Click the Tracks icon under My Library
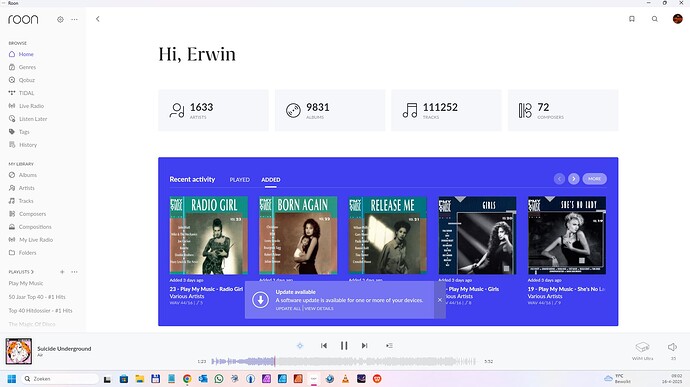 coord(12,201)
